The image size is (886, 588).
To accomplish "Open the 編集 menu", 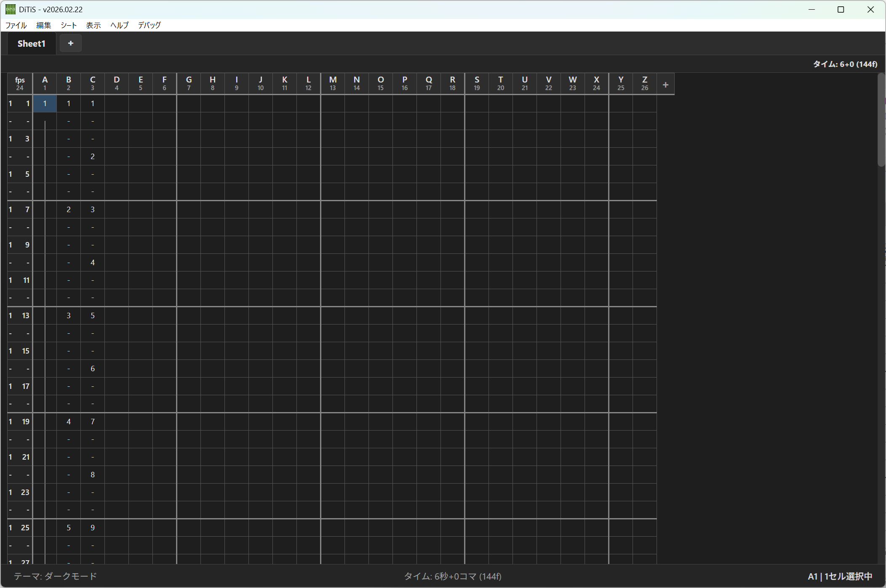I will (x=43, y=25).
